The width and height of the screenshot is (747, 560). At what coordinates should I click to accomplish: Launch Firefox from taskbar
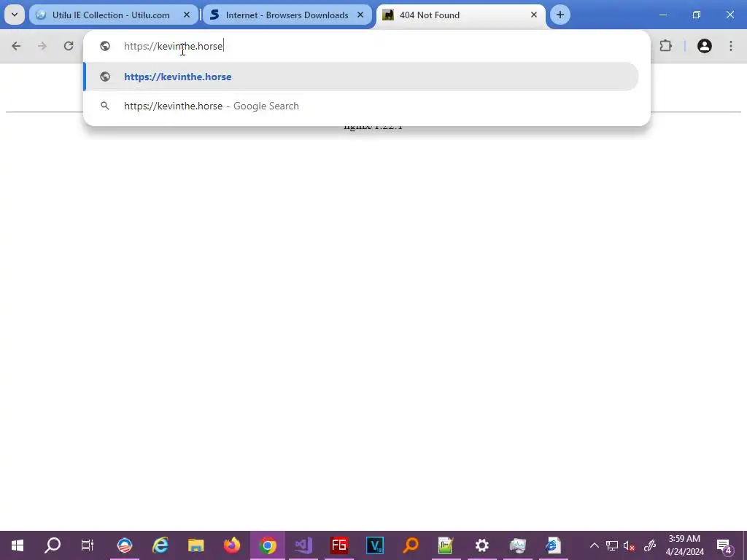(232, 545)
